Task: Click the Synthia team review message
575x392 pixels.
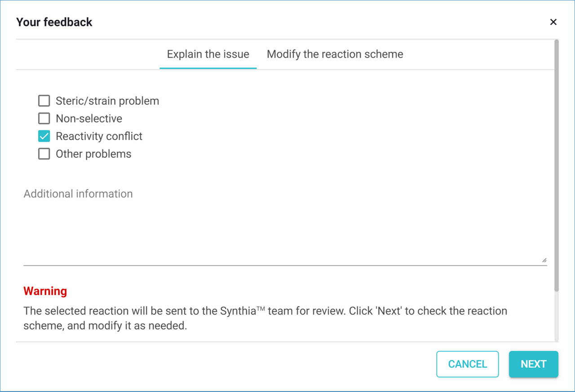Action: tap(265, 318)
